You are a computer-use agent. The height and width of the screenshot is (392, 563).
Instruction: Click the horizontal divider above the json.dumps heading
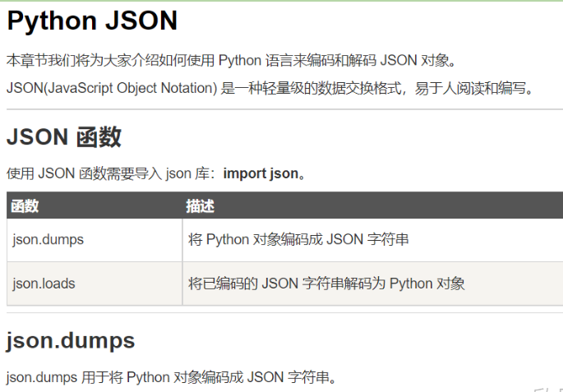coord(284,312)
